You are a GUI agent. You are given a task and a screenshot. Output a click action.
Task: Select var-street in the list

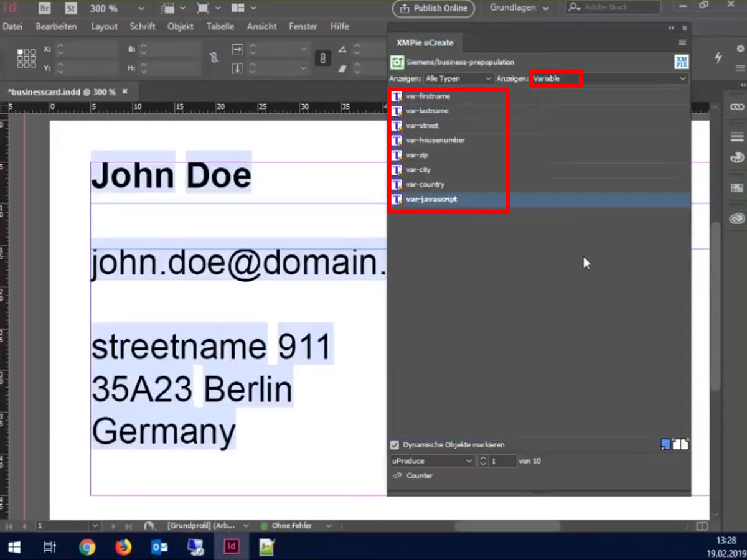click(x=539, y=126)
